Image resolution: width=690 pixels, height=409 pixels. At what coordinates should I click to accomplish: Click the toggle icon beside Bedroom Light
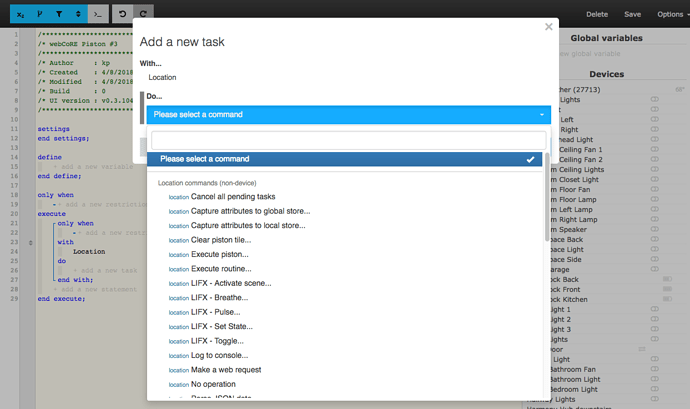tap(655, 389)
